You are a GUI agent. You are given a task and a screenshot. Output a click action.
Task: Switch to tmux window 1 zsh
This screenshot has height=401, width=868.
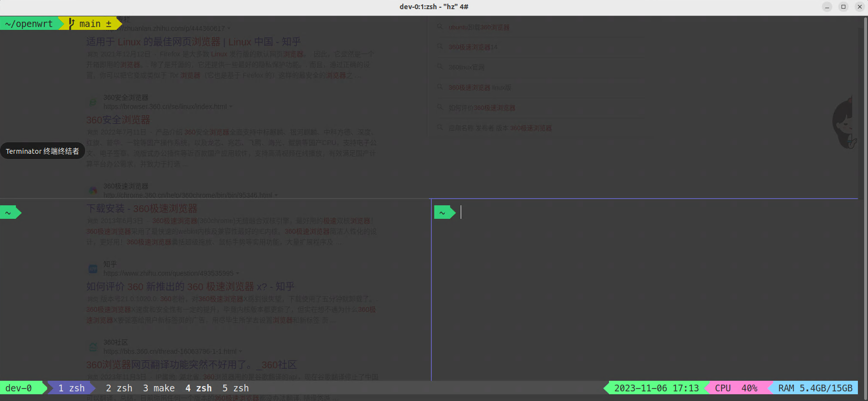click(71, 388)
